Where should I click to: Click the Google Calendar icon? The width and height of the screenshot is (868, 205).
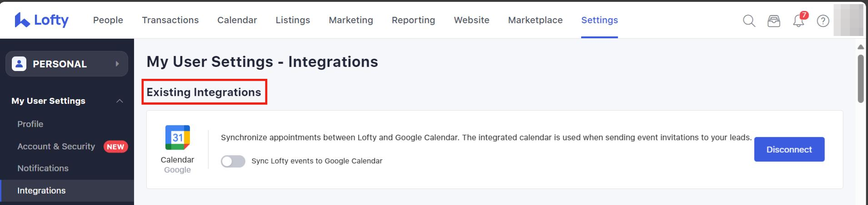[x=177, y=138]
